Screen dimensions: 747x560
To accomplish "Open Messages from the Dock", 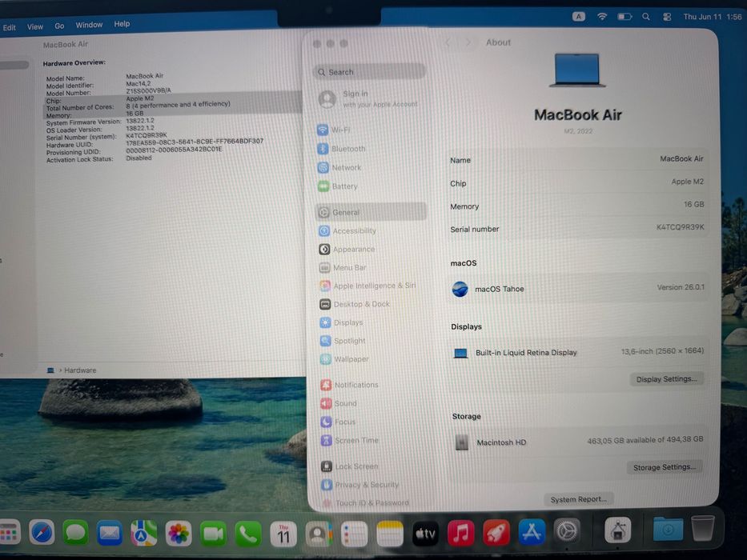I will pyautogui.click(x=75, y=533).
